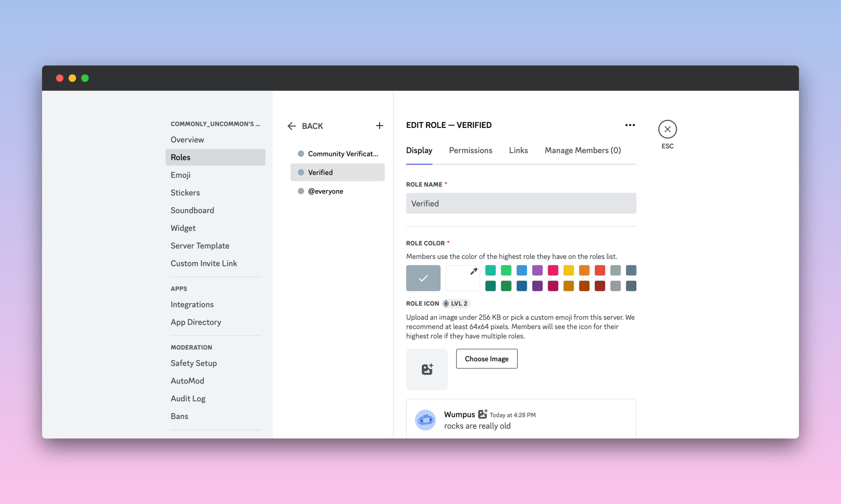The width and height of the screenshot is (841, 504).
Task: Select the default gray checked color
Action: tap(423, 278)
